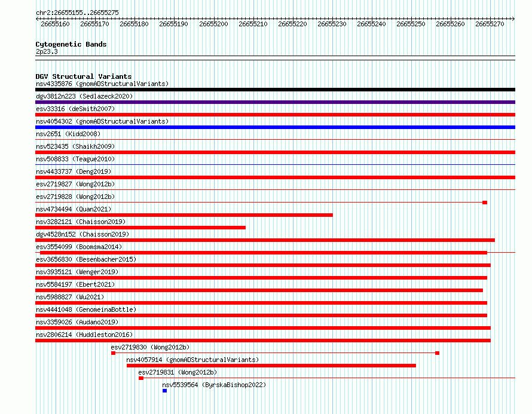Click the black nsv4335876 variant bar

tap(275, 90)
